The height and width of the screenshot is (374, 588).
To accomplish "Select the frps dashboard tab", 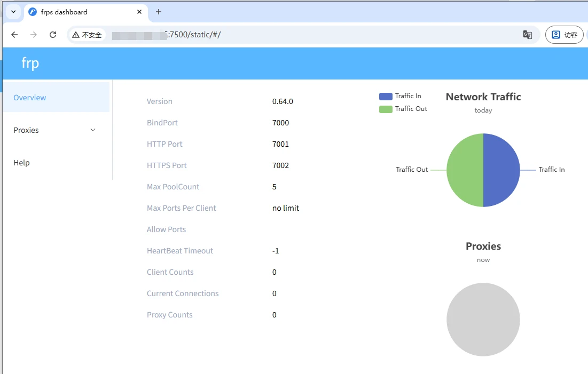I will click(x=86, y=12).
